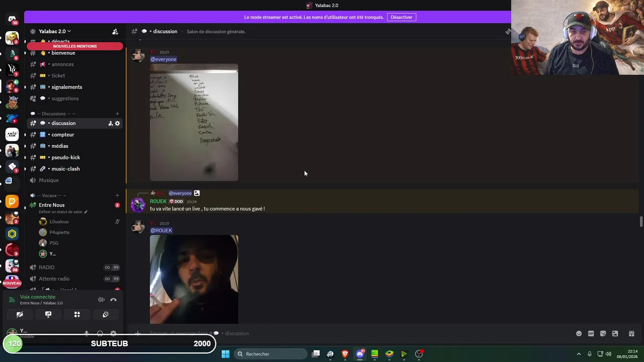The width and height of the screenshot is (644, 362).
Task: Click the Windows Start button
Action: [225, 354]
